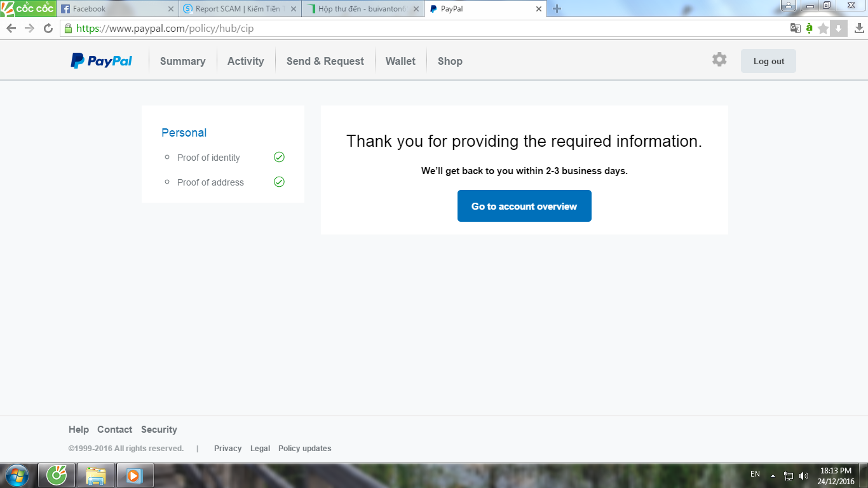Open the Privacy footer link

point(227,449)
